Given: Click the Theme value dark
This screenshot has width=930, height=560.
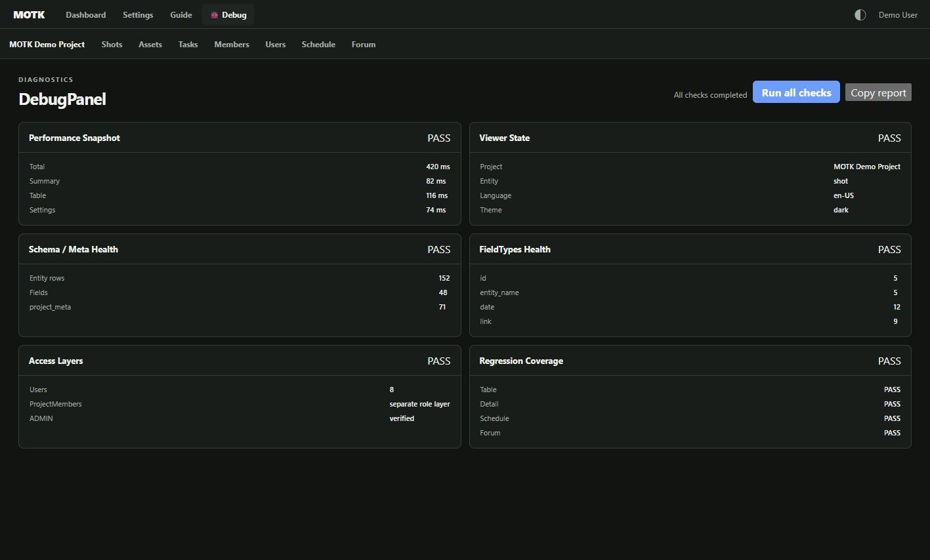Looking at the screenshot, I should [x=841, y=210].
